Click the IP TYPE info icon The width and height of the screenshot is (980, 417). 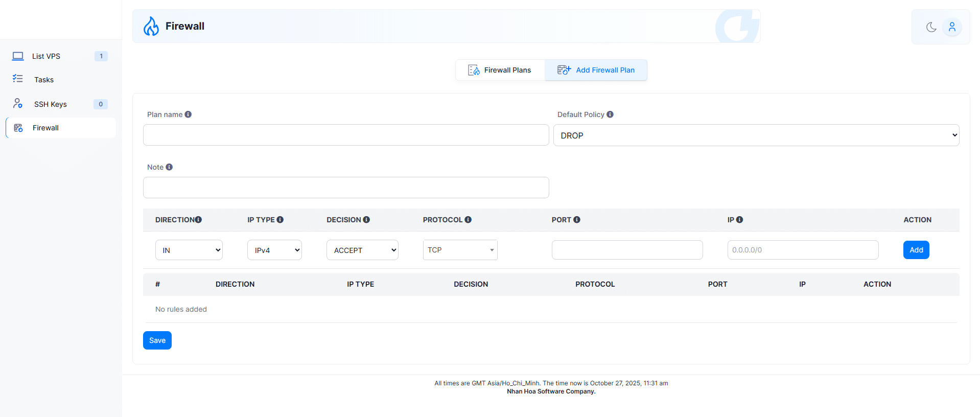pyautogui.click(x=280, y=220)
